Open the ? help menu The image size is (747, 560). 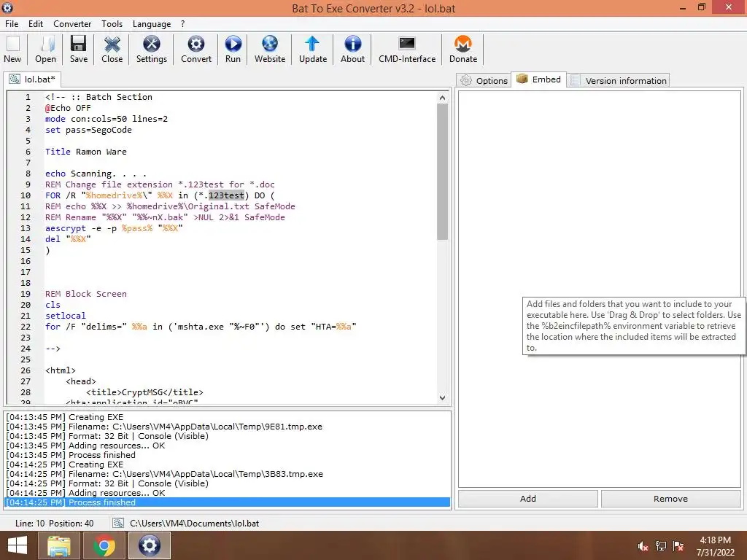pos(183,24)
